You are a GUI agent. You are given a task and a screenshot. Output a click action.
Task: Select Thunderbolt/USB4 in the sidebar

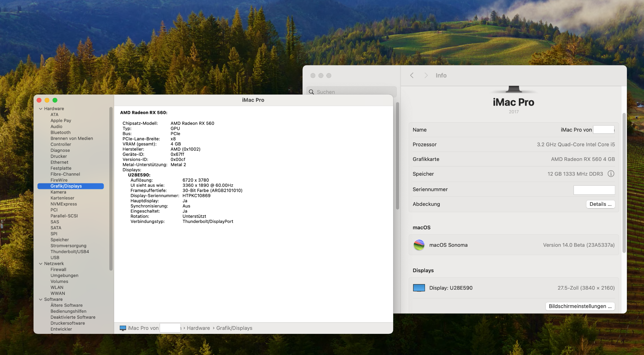click(x=70, y=252)
